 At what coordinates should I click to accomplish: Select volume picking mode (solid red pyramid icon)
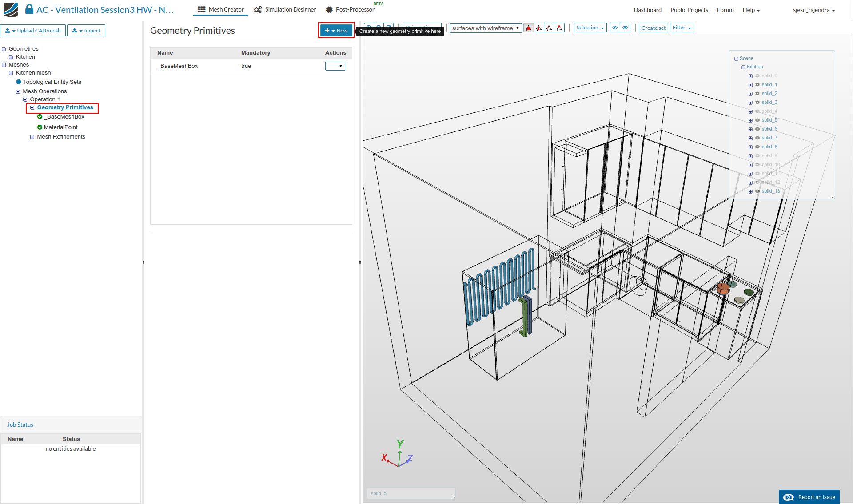(528, 28)
